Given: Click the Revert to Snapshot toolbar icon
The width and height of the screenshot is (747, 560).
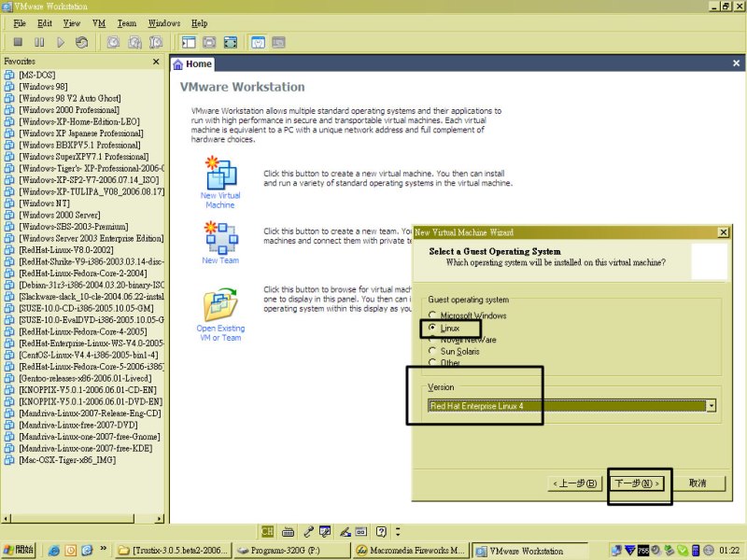Looking at the screenshot, I should [134, 42].
